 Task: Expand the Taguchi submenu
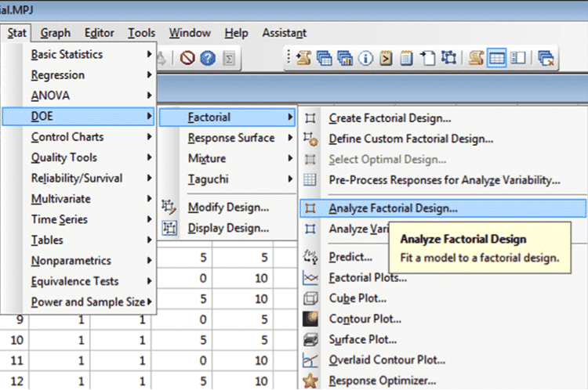pyautogui.click(x=227, y=179)
